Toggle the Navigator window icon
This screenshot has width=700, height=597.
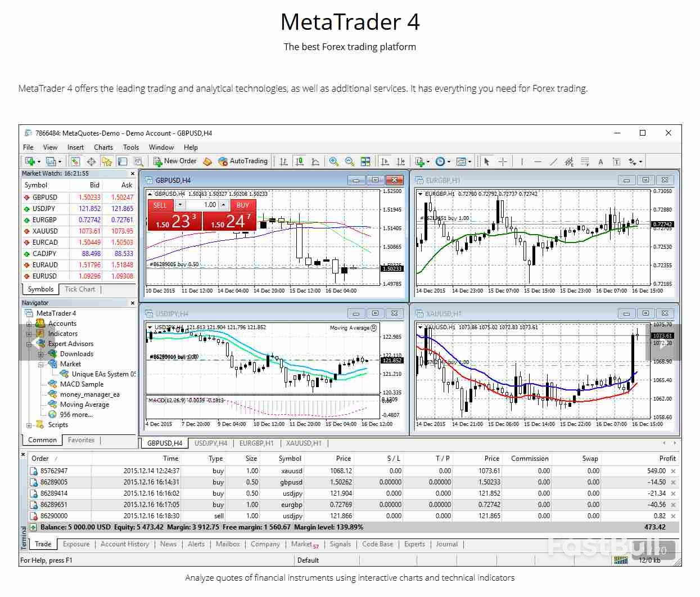click(107, 161)
